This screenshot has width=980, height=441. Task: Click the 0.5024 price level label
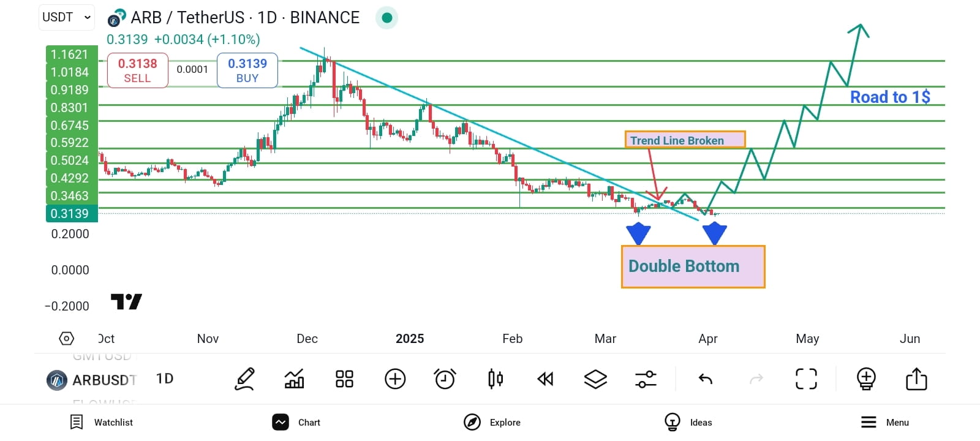point(72,160)
